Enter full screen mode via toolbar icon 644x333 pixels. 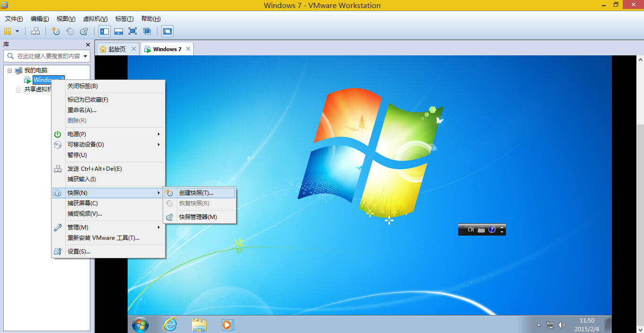(133, 31)
